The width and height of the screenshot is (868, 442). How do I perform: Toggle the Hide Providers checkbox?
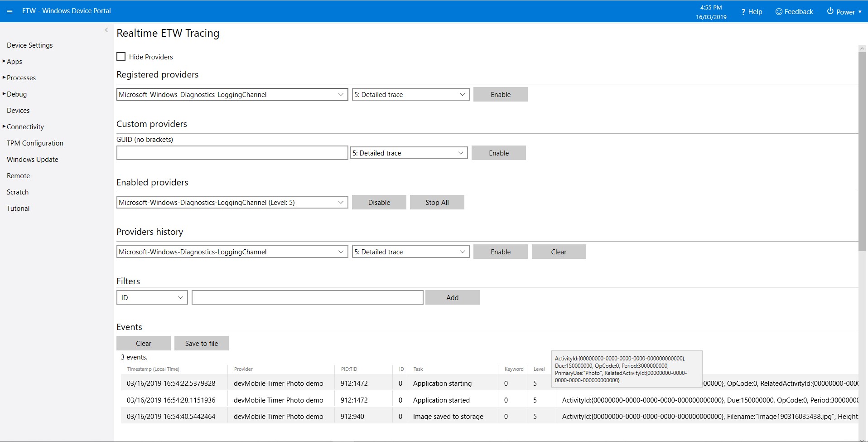pyautogui.click(x=121, y=57)
